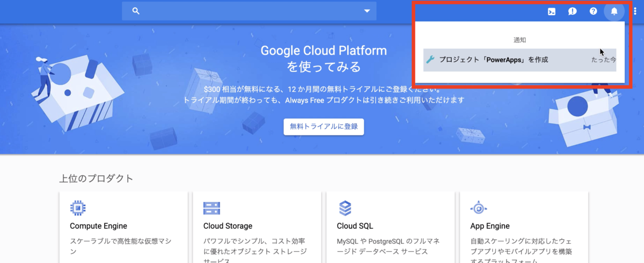Click the feedback exclamation icon
This screenshot has height=263, width=644.
572,11
